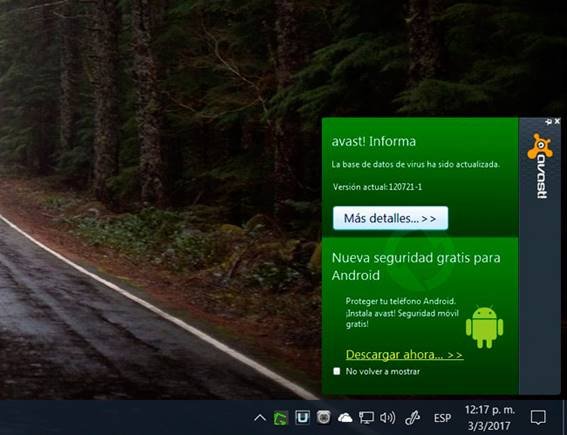Click the round gray face tray icon
This screenshot has height=435, width=567.
[x=323, y=418]
